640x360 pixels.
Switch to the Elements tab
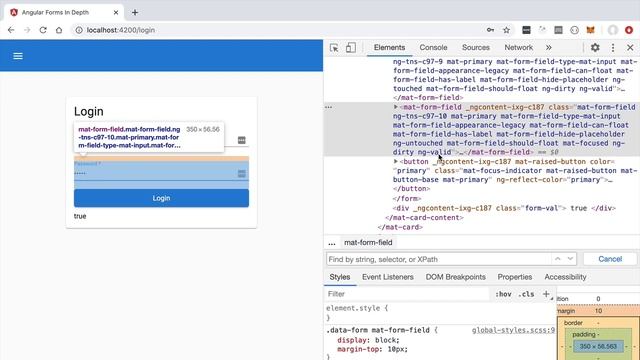pos(389,48)
